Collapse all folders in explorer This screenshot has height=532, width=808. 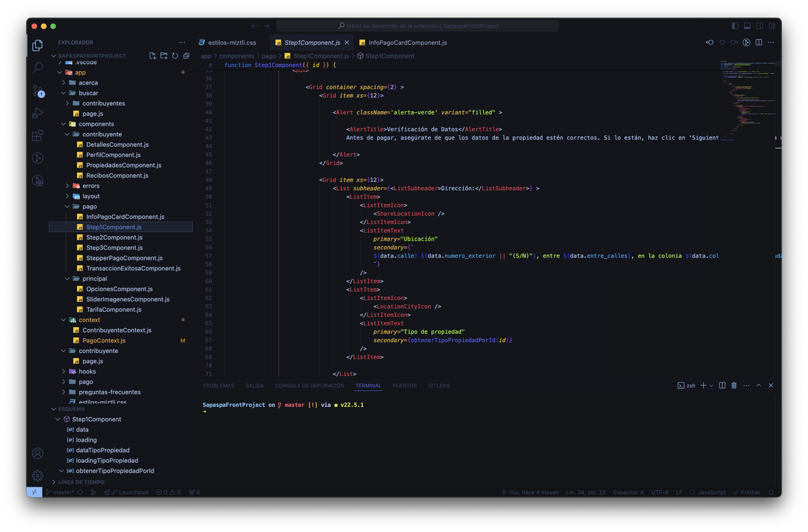coord(186,56)
